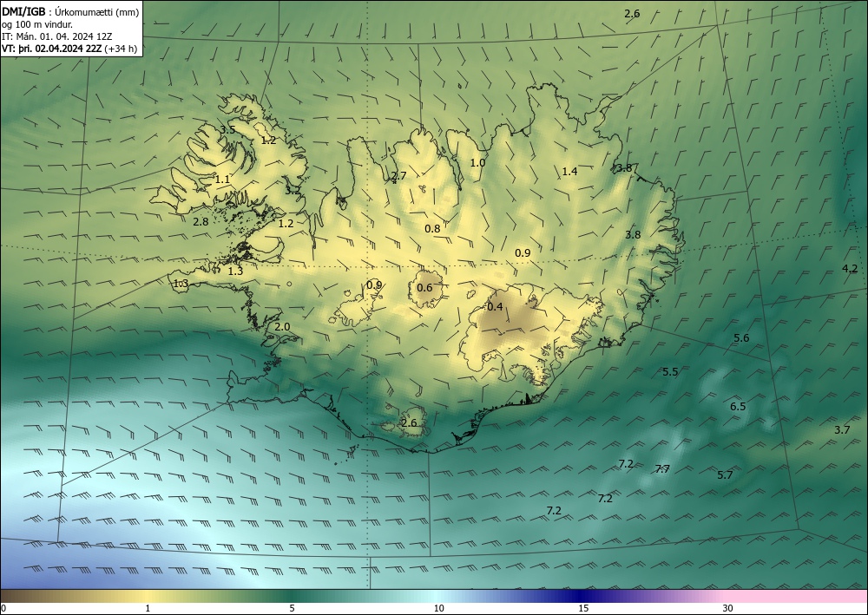
Task: Click the 5.5 value label
Action: [670, 371]
